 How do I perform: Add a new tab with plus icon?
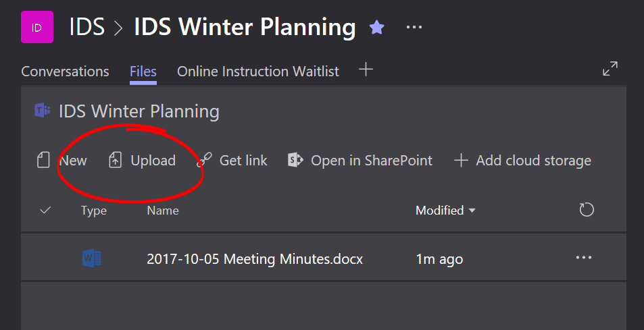pos(366,70)
